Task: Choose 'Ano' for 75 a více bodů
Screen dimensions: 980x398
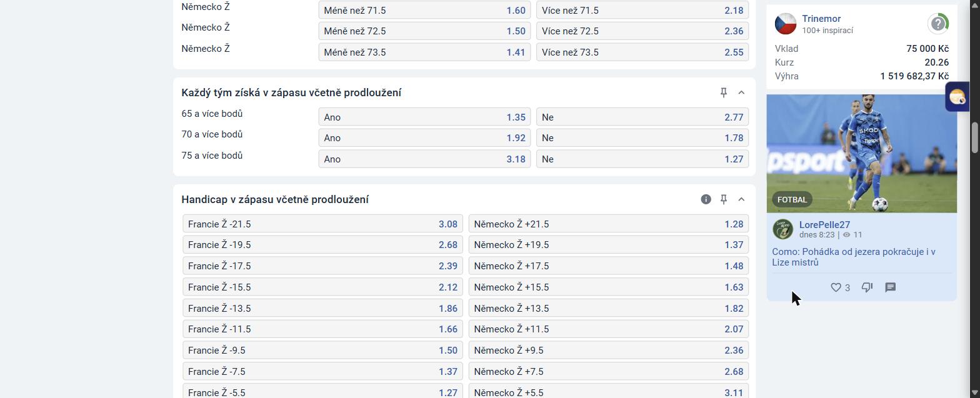Action: click(x=424, y=159)
